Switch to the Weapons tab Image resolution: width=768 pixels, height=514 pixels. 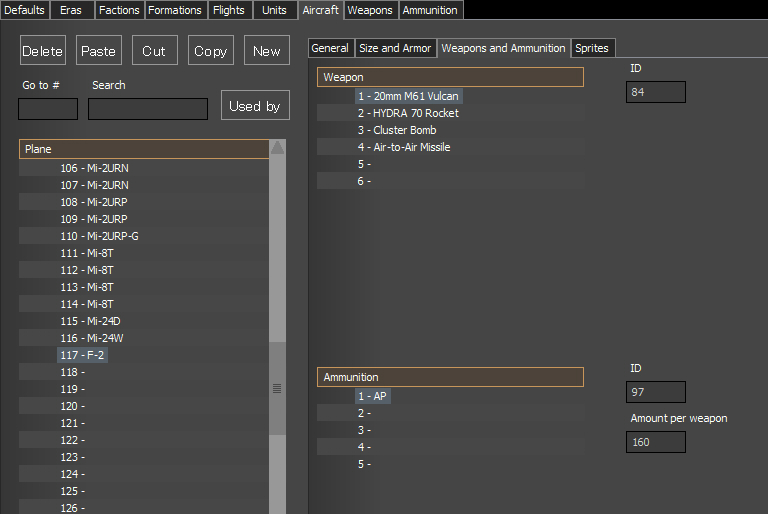coord(371,10)
